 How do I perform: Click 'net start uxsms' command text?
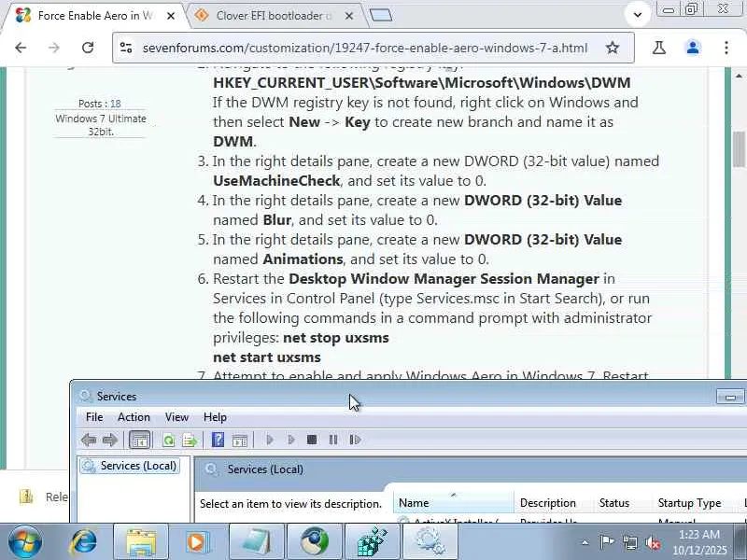[267, 357]
